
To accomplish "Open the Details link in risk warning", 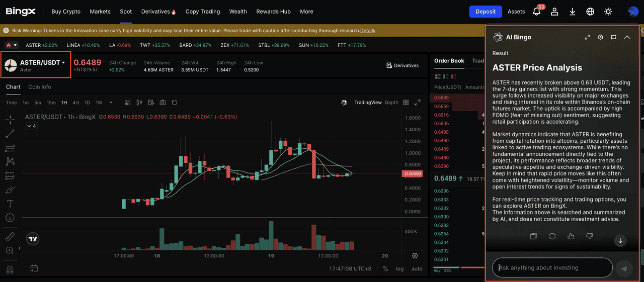I will coord(367,31).
